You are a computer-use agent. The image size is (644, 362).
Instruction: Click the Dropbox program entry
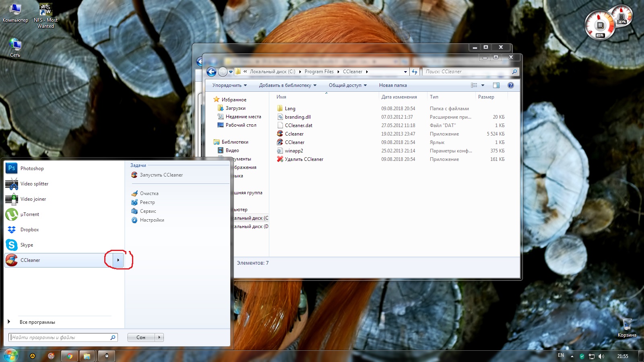(x=29, y=230)
